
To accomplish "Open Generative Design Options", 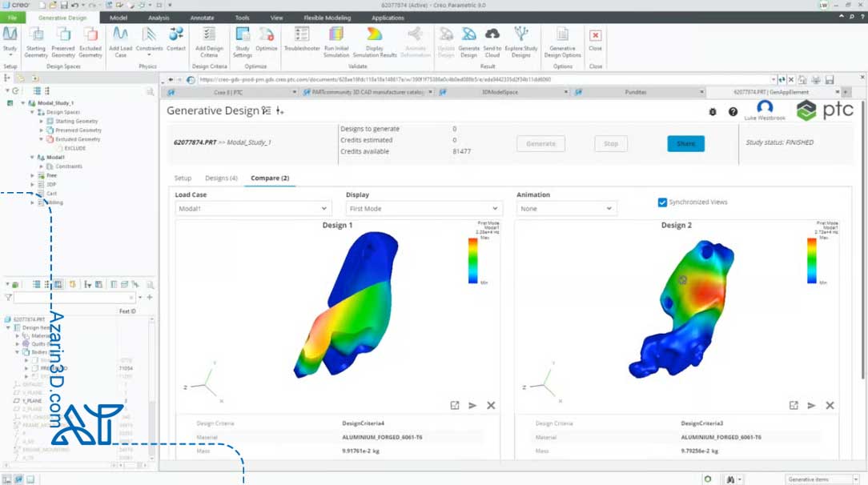I will pos(562,42).
